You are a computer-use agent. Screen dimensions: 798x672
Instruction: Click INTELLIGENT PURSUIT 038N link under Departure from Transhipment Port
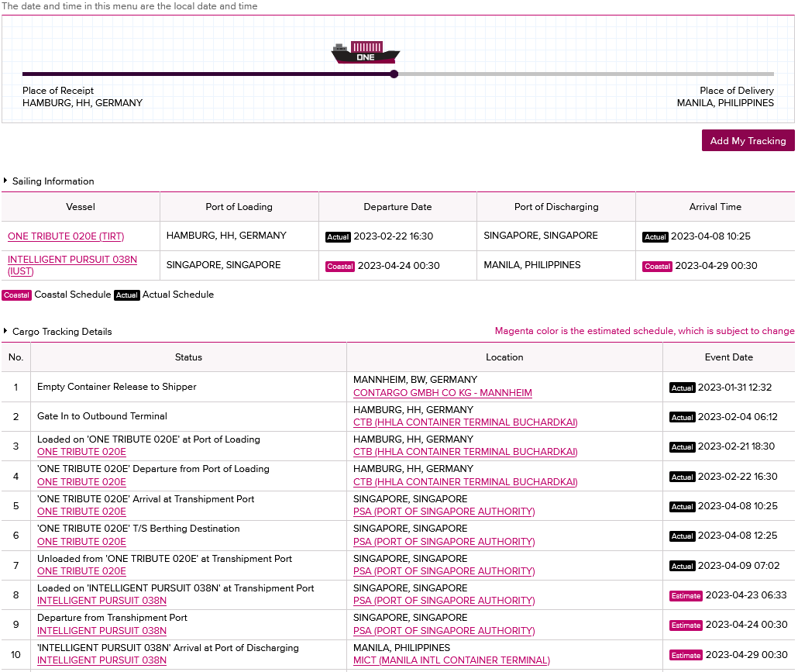tap(101, 631)
